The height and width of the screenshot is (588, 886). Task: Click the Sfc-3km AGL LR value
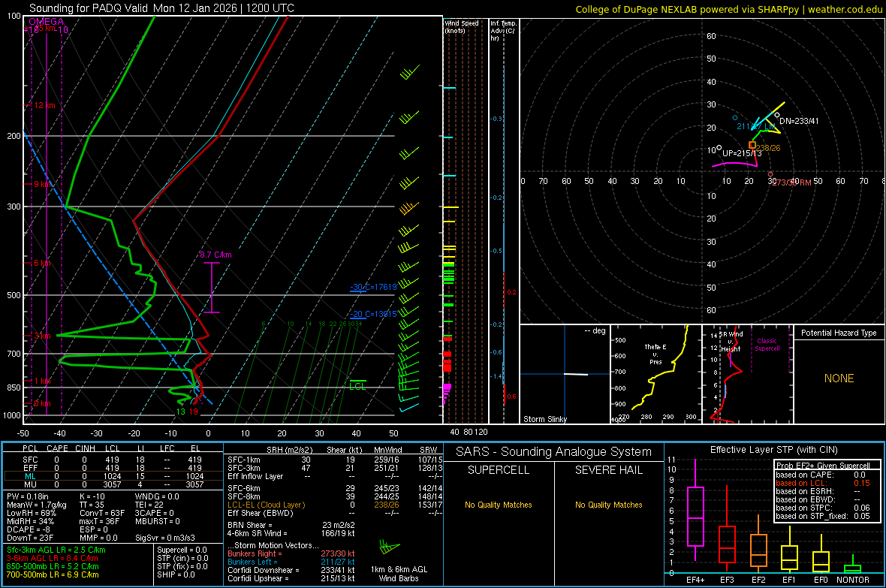(56, 550)
